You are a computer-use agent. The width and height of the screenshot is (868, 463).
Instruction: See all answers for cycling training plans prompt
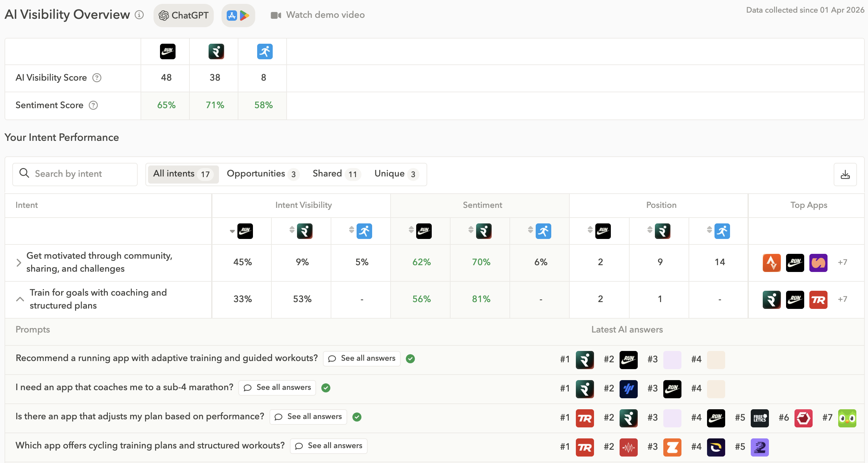tap(328, 446)
